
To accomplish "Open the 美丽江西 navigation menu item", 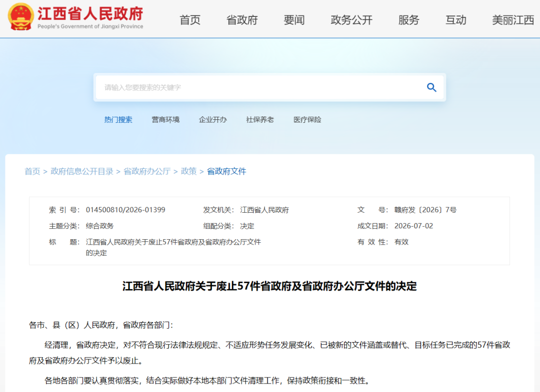I will (x=513, y=20).
